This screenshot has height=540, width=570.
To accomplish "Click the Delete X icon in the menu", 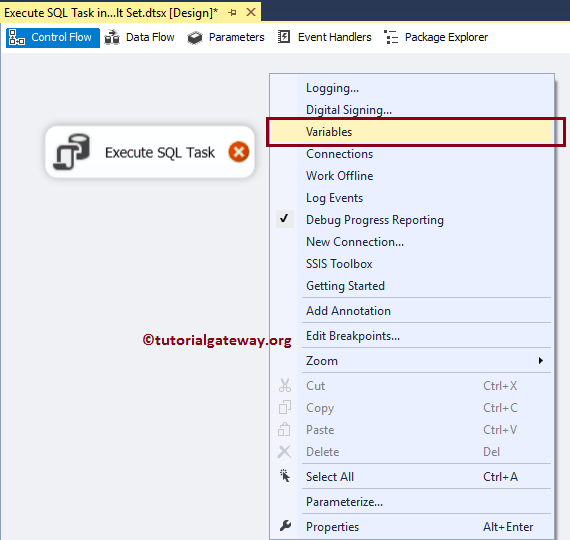I will point(284,452).
